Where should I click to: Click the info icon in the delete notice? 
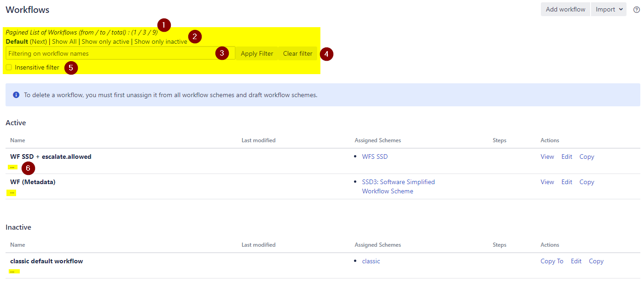point(16,95)
